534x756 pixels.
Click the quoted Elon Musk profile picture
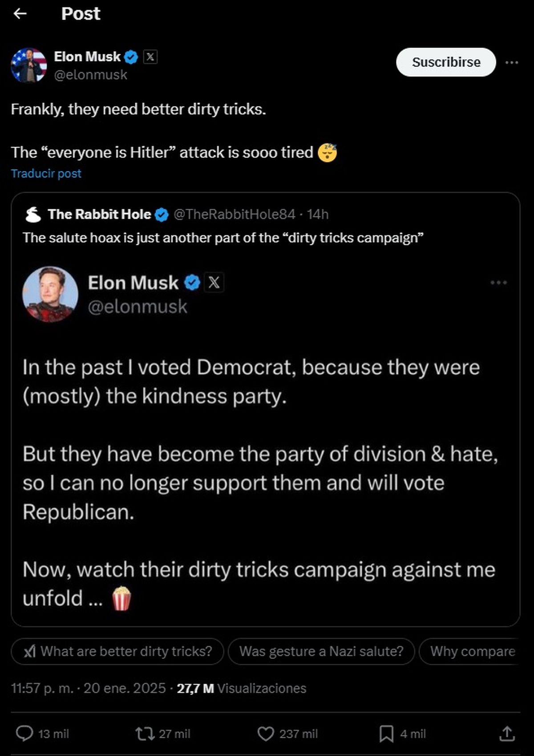coord(50,294)
